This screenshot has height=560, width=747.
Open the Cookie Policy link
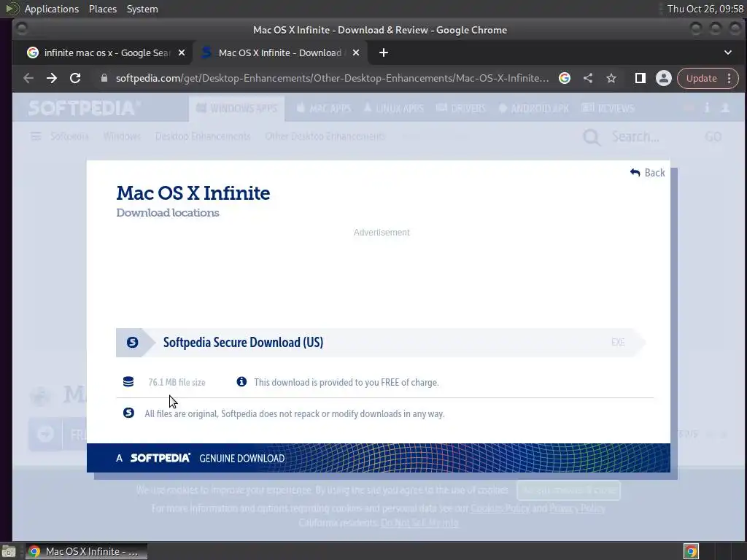(500, 508)
